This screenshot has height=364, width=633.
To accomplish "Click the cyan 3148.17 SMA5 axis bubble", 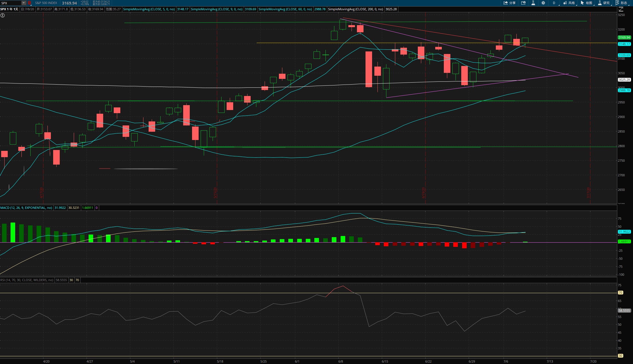I will 624,44.
